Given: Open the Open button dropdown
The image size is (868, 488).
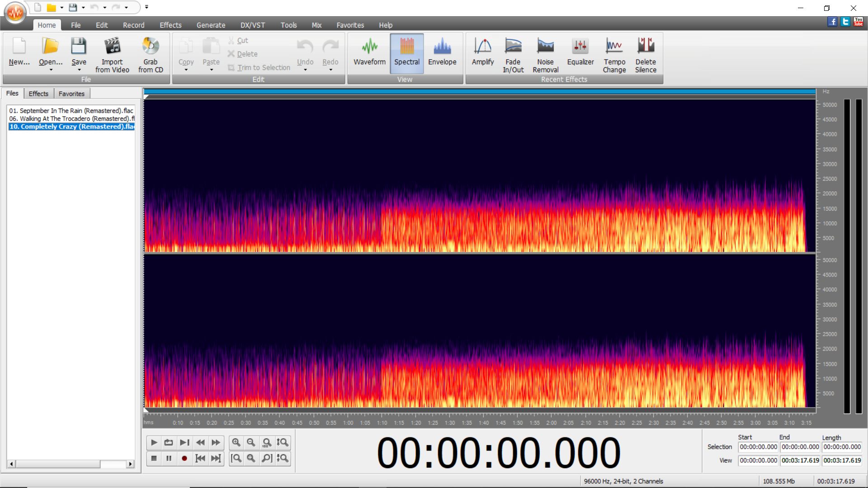Looking at the screenshot, I should pos(50,71).
